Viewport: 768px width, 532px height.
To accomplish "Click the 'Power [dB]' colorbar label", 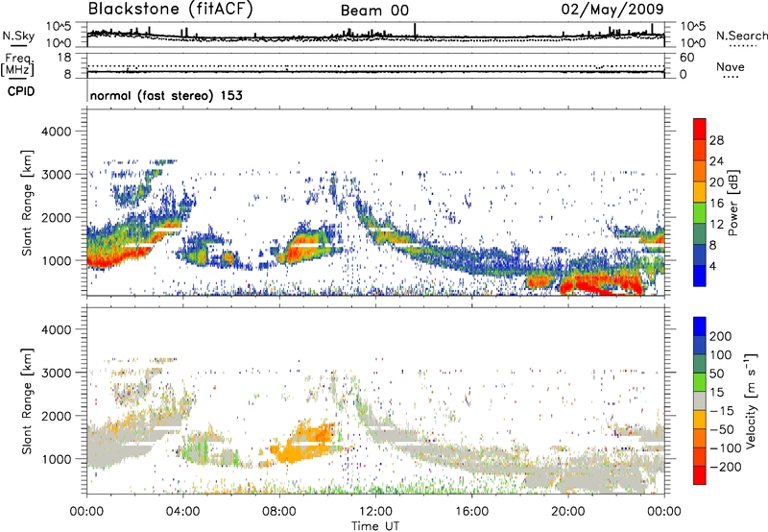I will 732,203.
